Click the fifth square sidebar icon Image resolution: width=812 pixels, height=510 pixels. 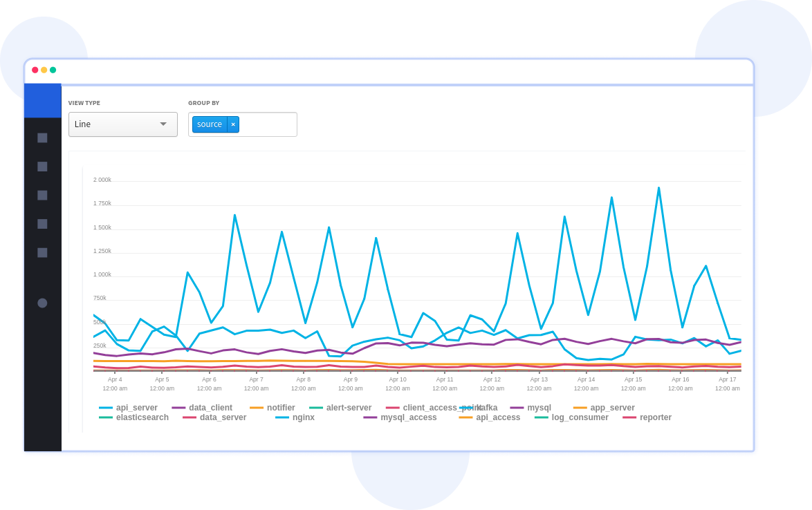coord(42,252)
